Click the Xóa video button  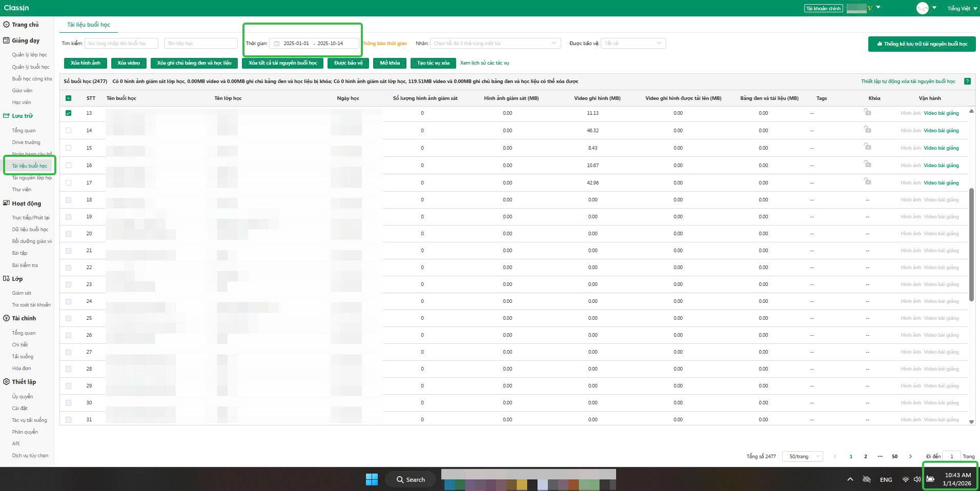pos(128,63)
